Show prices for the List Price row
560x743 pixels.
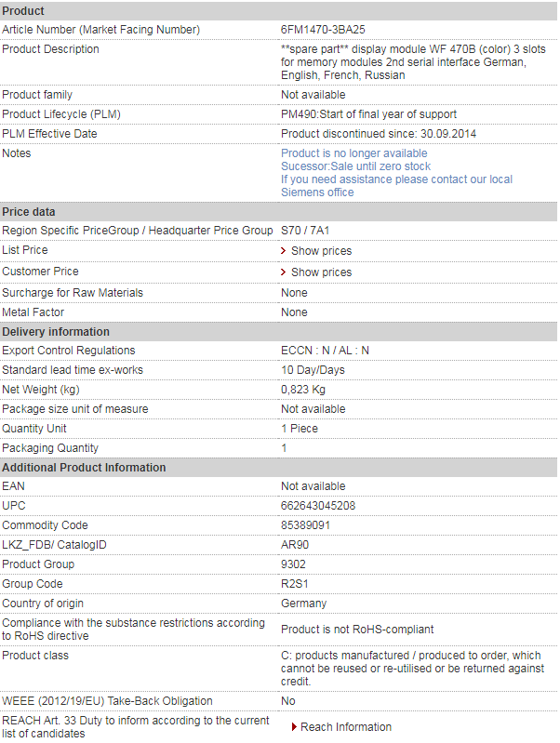coord(321,251)
